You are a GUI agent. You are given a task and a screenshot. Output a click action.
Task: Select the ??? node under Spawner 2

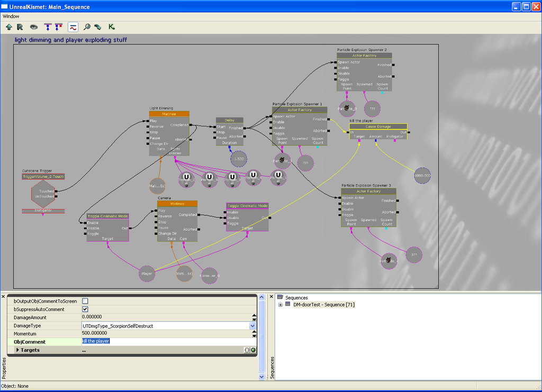click(372, 109)
